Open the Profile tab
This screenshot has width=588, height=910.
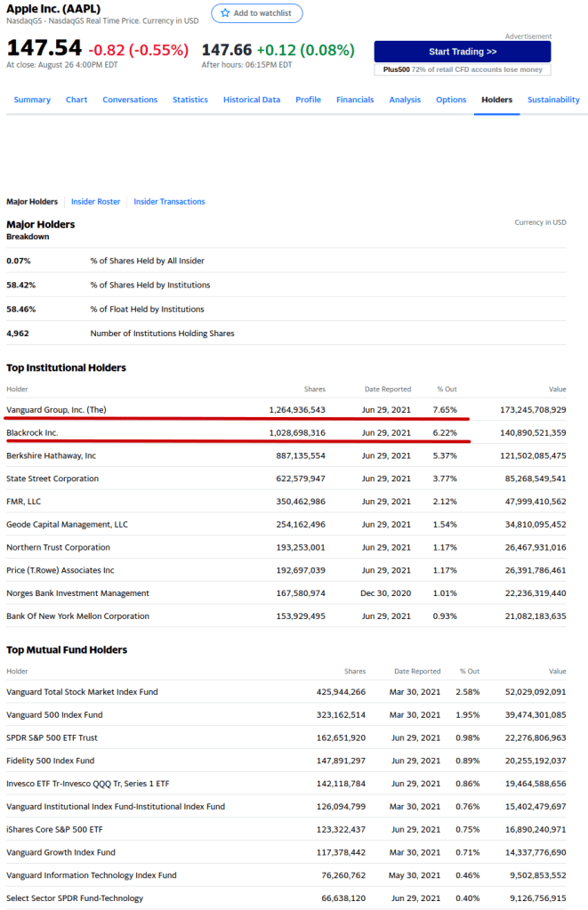pos(308,100)
